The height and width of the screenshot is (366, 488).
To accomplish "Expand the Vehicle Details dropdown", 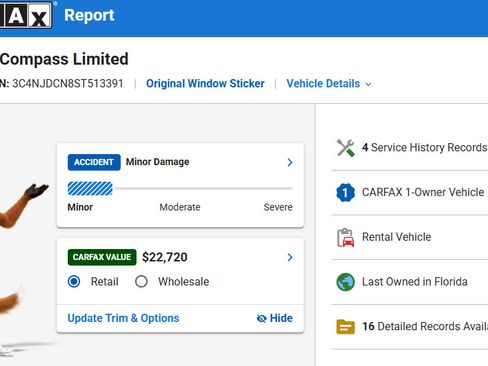I will coord(329,83).
